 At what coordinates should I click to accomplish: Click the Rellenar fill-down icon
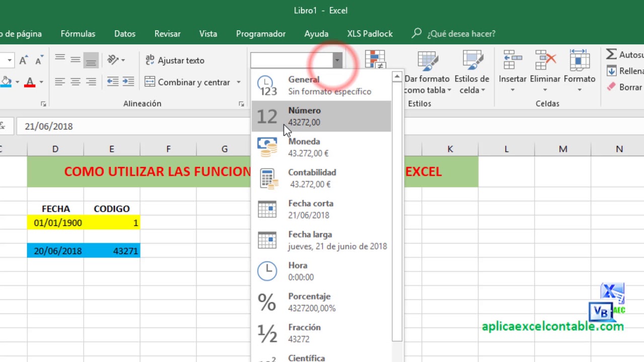point(611,71)
